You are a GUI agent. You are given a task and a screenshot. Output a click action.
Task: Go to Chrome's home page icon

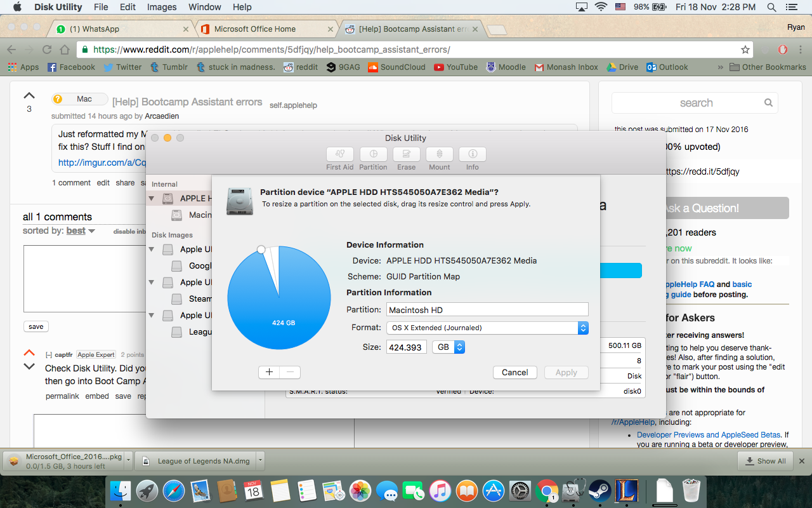tap(64, 50)
